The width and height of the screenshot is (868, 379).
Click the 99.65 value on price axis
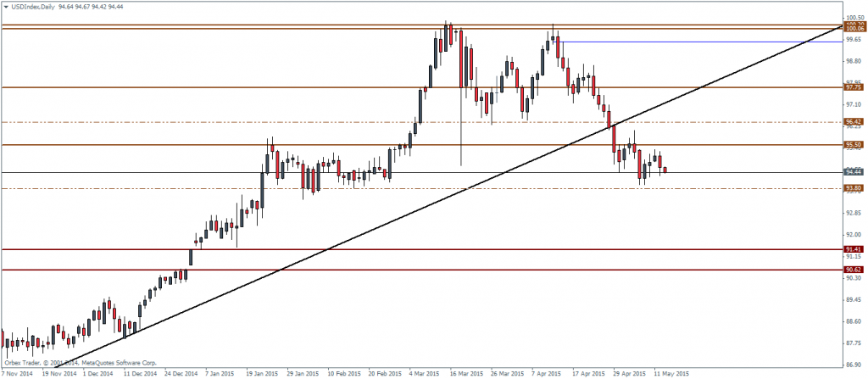[x=853, y=39]
